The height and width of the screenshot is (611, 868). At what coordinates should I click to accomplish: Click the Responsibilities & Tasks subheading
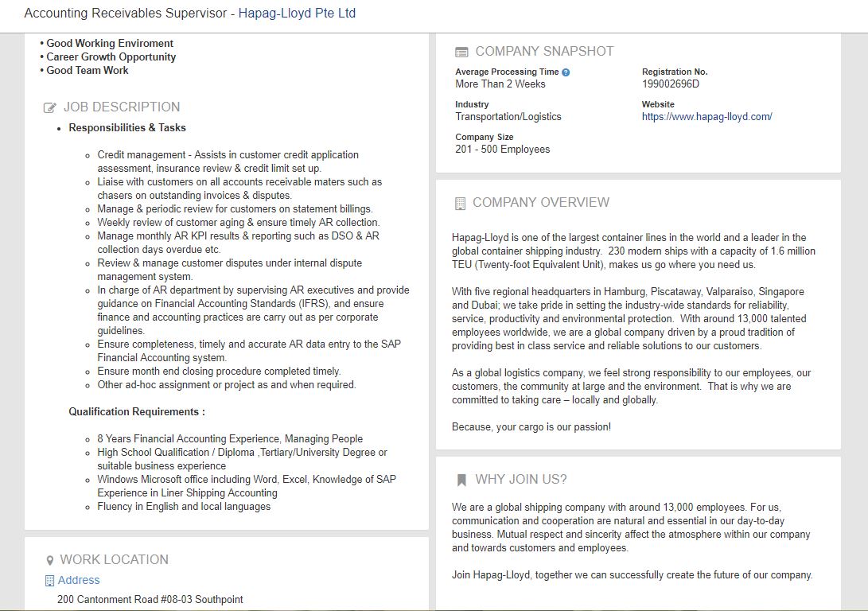tap(127, 128)
